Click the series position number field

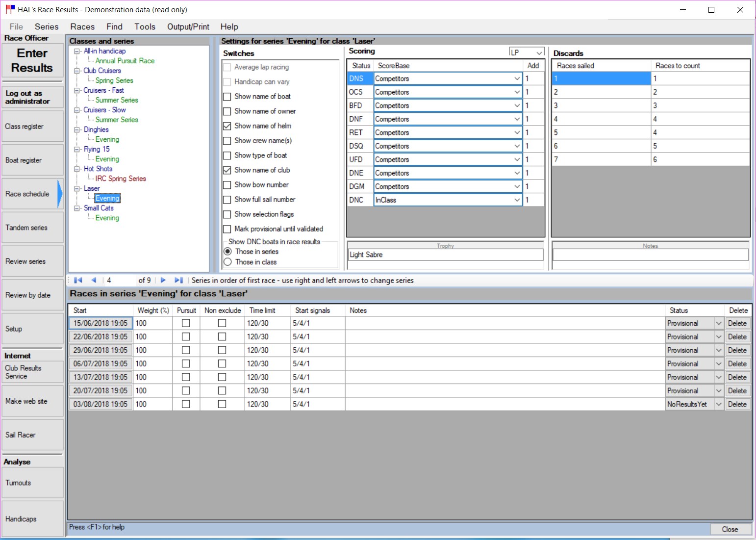tap(120, 280)
